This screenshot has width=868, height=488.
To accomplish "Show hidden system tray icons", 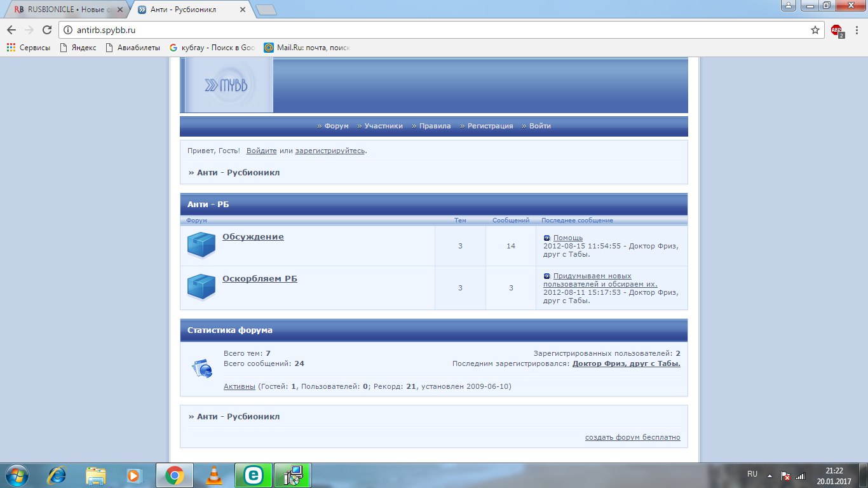I will coord(770,475).
